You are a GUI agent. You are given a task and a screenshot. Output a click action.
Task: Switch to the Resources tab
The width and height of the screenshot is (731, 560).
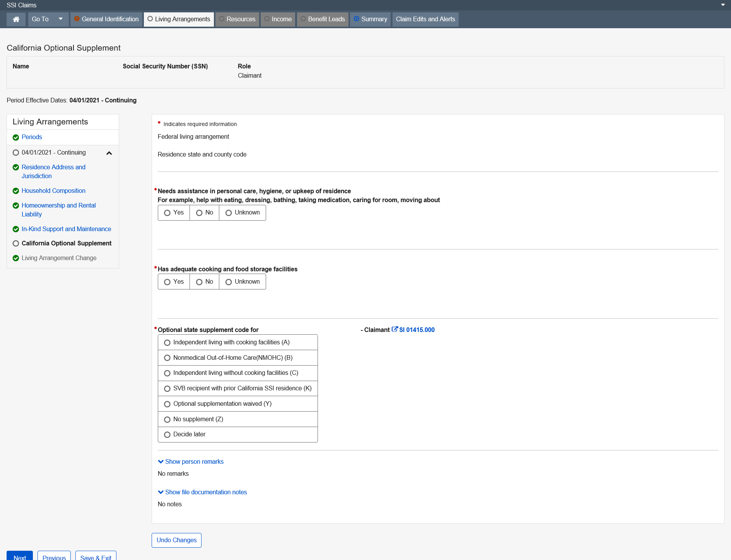pos(237,19)
